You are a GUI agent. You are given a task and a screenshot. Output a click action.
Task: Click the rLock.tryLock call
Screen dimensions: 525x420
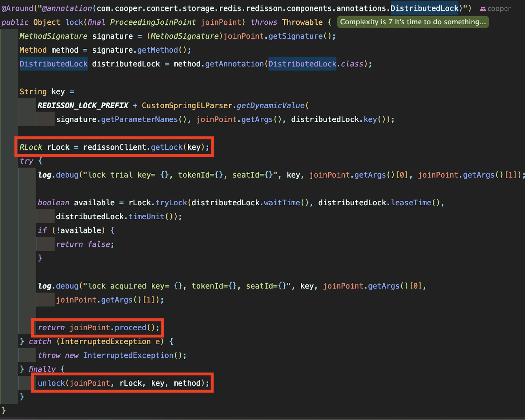pyautogui.click(x=158, y=202)
